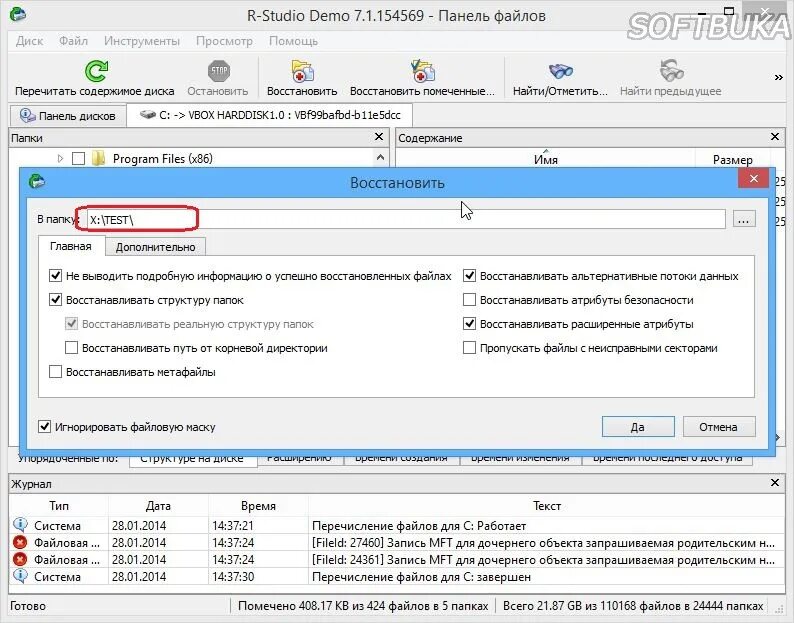The width and height of the screenshot is (794, 623).
Task: Switch to the Дополнительно tab
Action: point(155,247)
